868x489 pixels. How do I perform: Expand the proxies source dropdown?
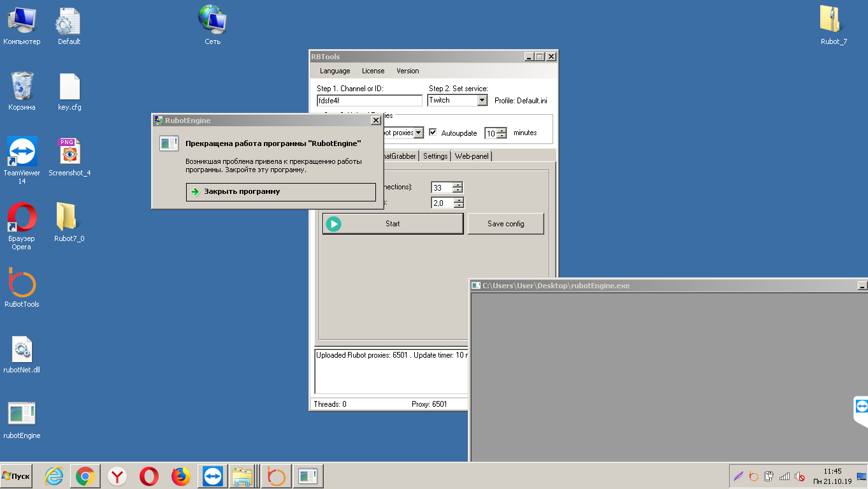pyautogui.click(x=419, y=133)
